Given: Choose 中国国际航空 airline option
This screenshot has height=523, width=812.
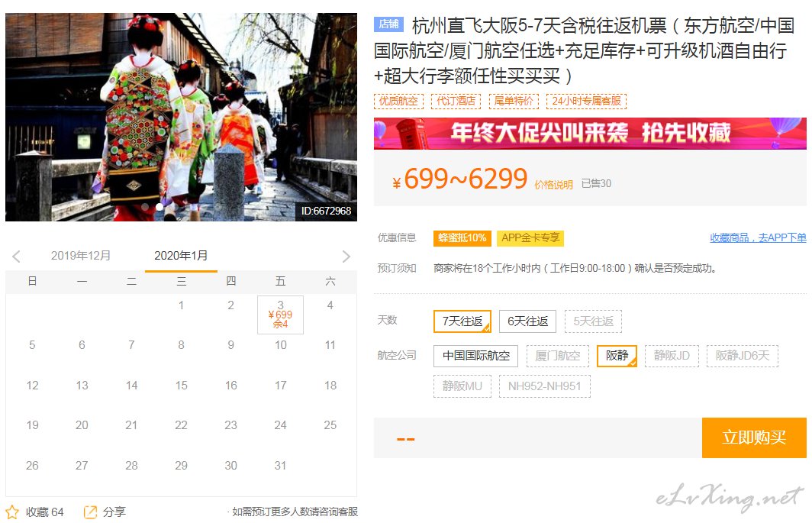Looking at the screenshot, I should pyautogui.click(x=476, y=356).
